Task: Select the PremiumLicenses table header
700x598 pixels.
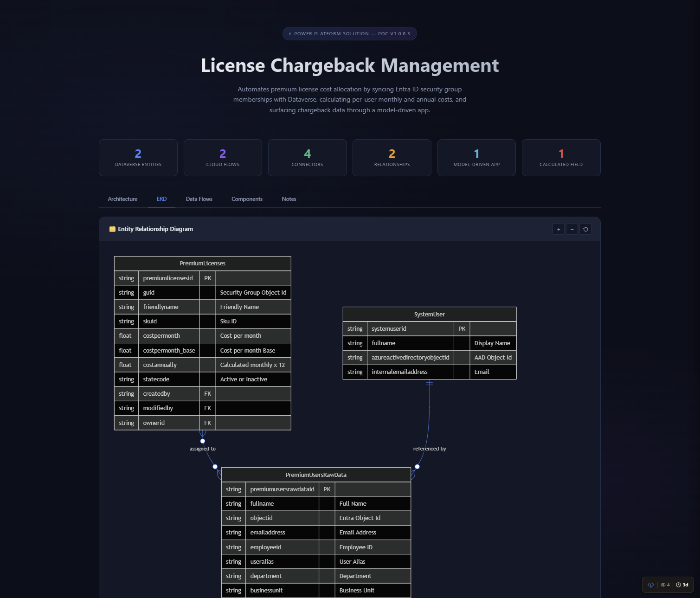Action: click(x=202, y=263)
